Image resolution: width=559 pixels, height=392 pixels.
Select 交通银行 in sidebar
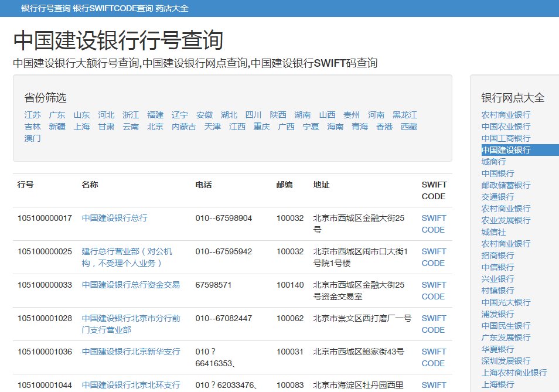coord(497,197)
